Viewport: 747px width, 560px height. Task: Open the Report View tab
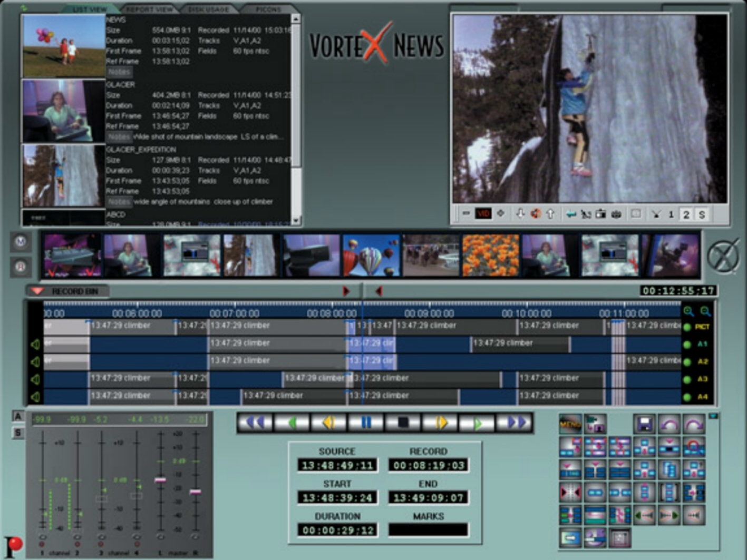150,9
